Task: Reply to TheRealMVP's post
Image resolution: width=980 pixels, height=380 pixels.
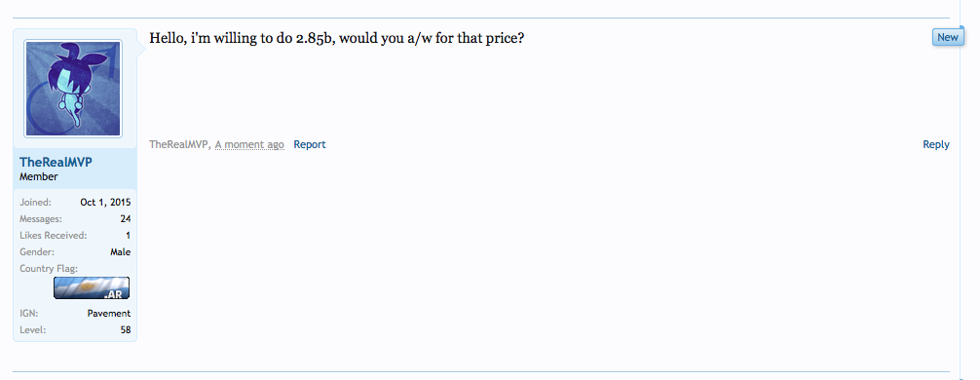Action: coord(935,144)
